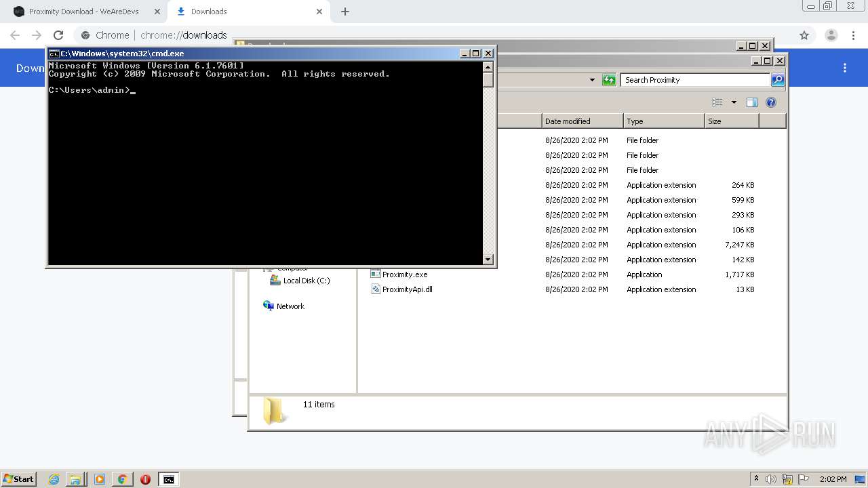Sort files by the Date modified column
Viewport: 868px width, 488px height.
click(x=583, y=121)
